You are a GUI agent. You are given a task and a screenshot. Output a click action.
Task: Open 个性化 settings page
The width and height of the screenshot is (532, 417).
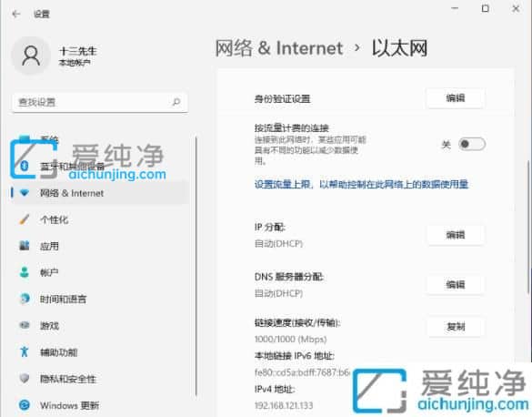[x=55, y=219]
